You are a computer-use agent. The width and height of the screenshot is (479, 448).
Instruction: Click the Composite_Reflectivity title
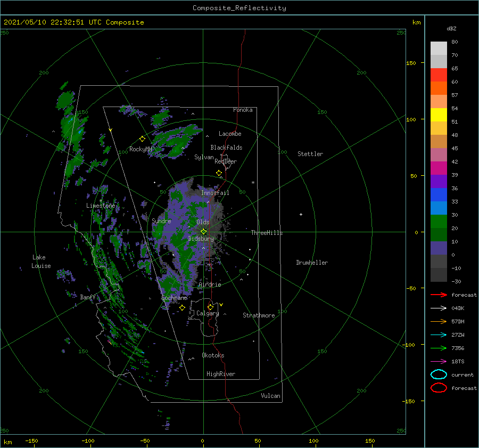click(240, 8)
